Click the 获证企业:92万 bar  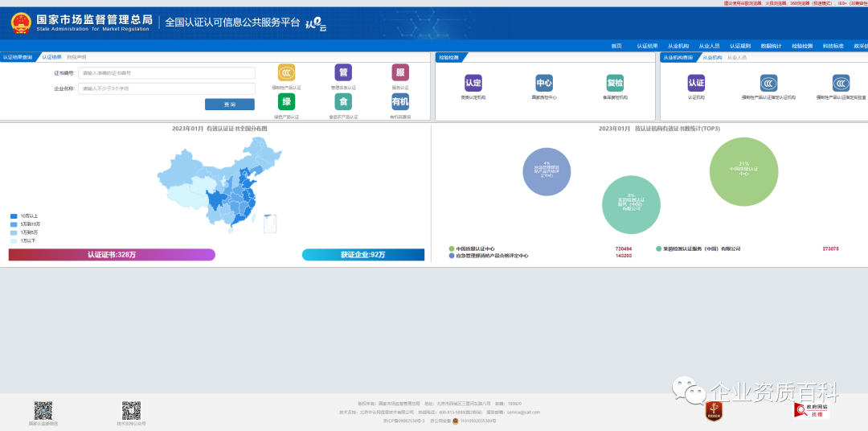point(363,255)
